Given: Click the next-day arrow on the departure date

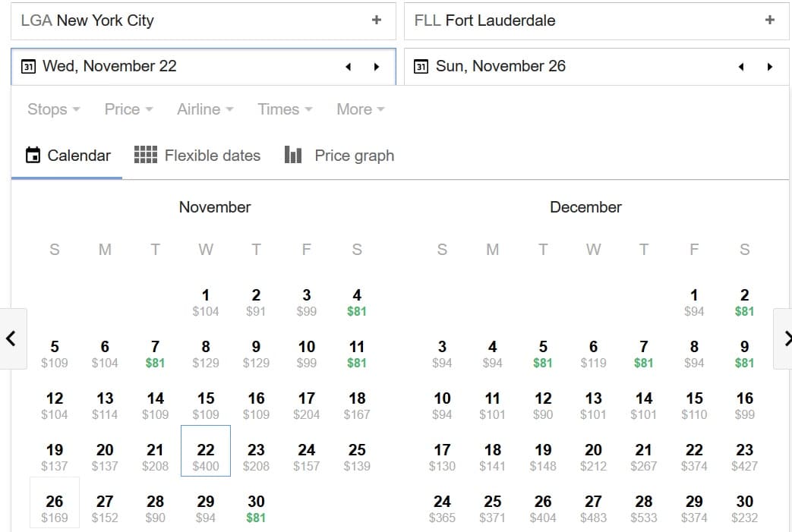Looking at the screenshot, I should tap(377, 67).
